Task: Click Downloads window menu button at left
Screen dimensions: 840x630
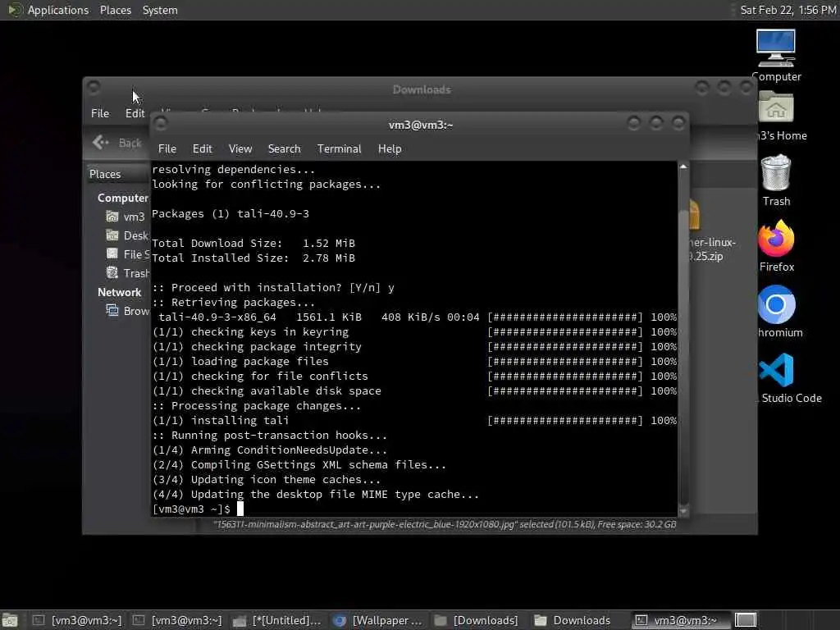Action: 94,87
